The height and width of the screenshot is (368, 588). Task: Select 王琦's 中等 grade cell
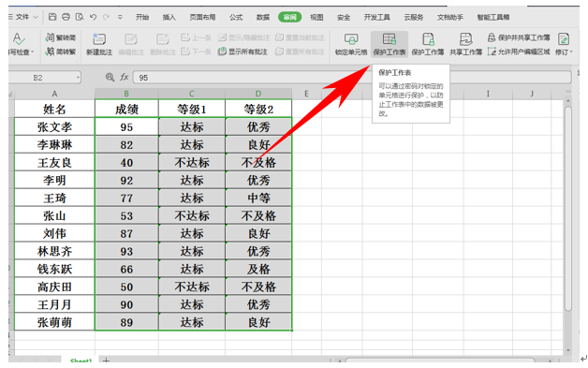point(258,199)
